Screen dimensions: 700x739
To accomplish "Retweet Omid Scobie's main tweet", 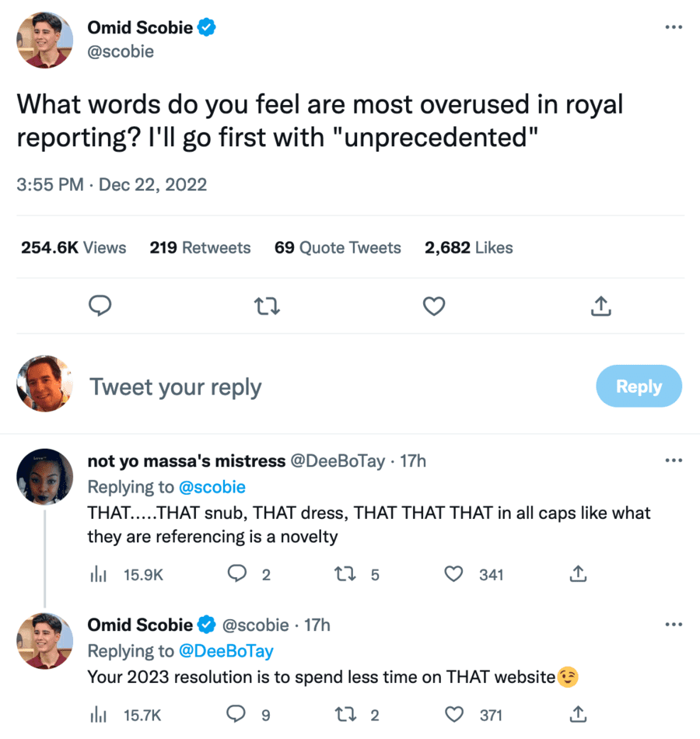I will (267, 306).
